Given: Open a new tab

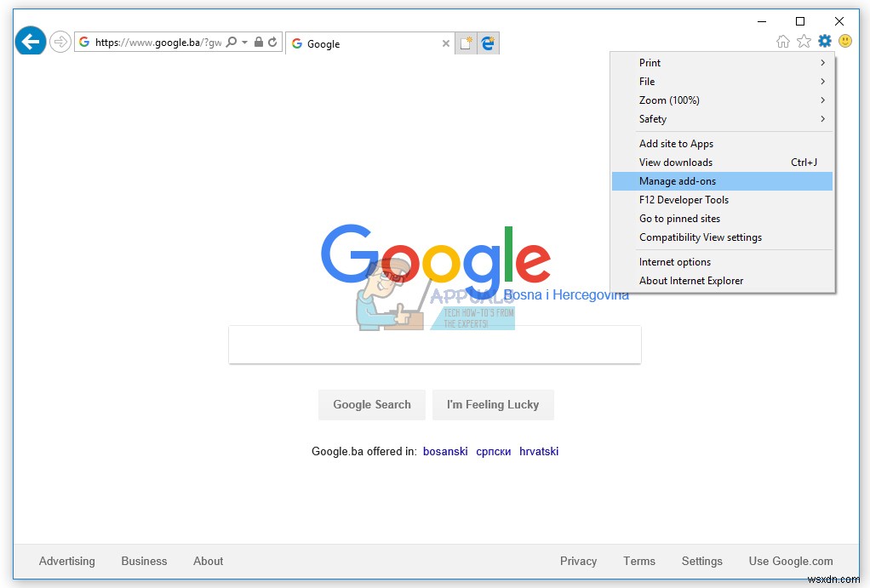Looking at the screenshot, I should 465,42.
